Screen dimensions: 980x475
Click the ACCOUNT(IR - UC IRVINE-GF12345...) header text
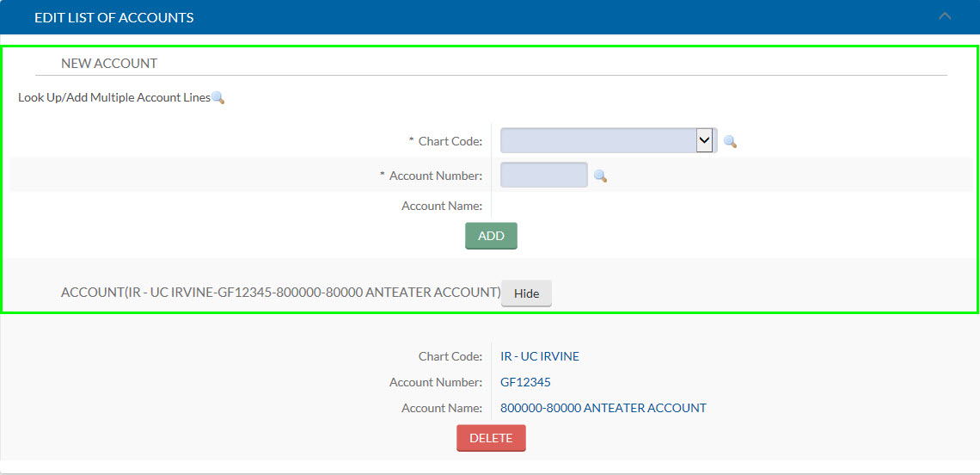point(281,293)
